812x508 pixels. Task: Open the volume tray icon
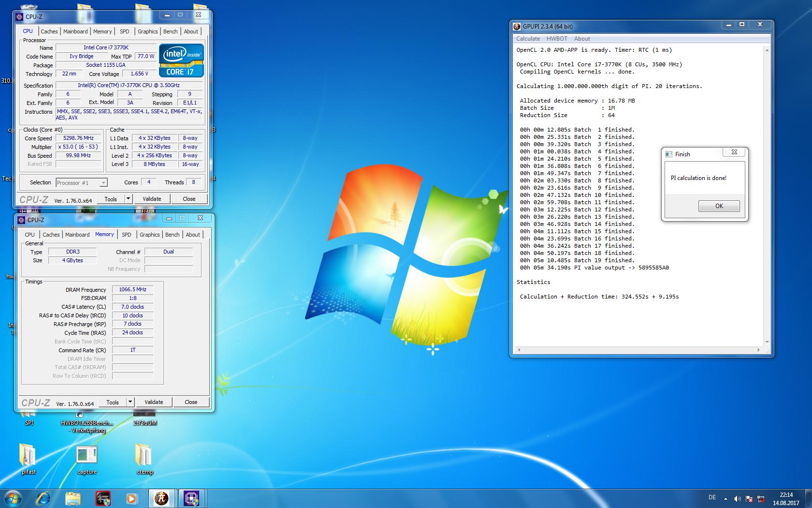click(x=738, y=498)
